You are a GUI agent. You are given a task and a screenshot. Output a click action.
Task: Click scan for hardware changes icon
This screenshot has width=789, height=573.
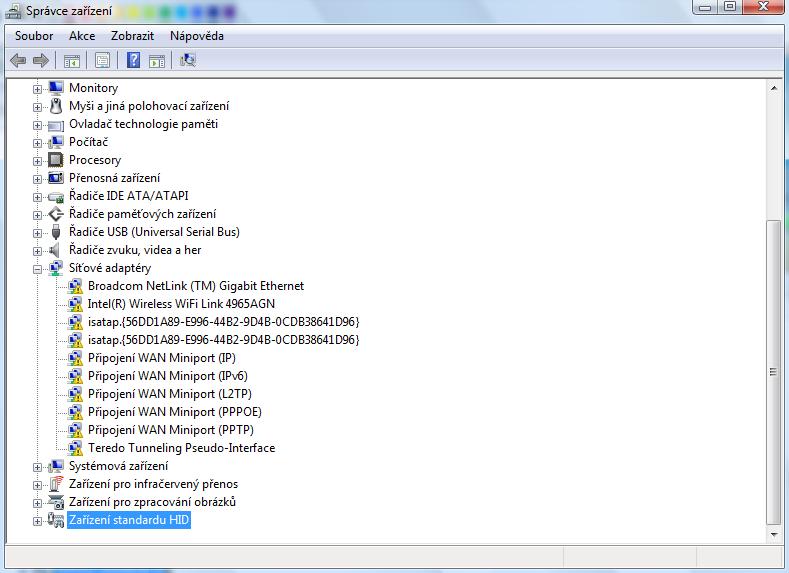187,60
